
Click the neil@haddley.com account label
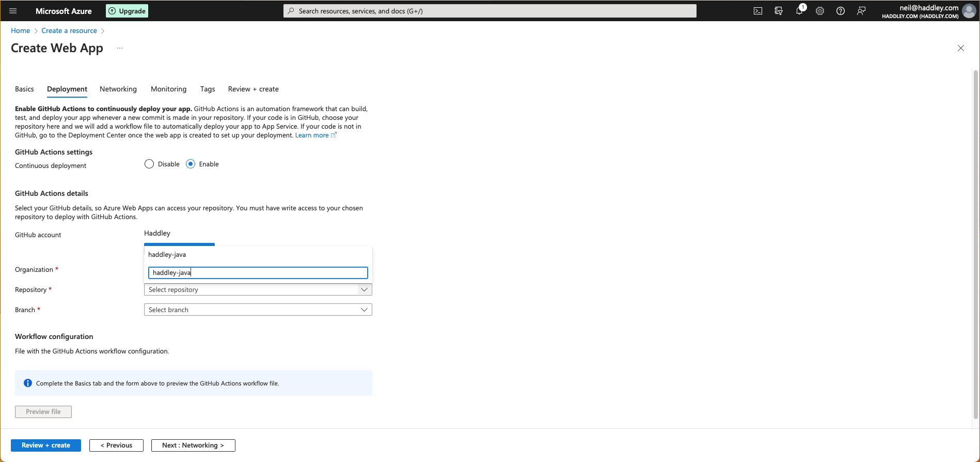tap(929, 8)
